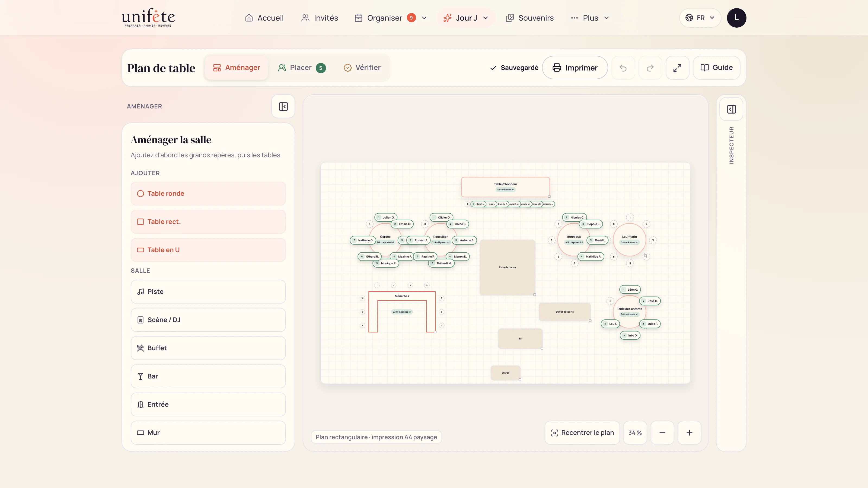Enter fullscreen plan view

[x=677, y=68]
